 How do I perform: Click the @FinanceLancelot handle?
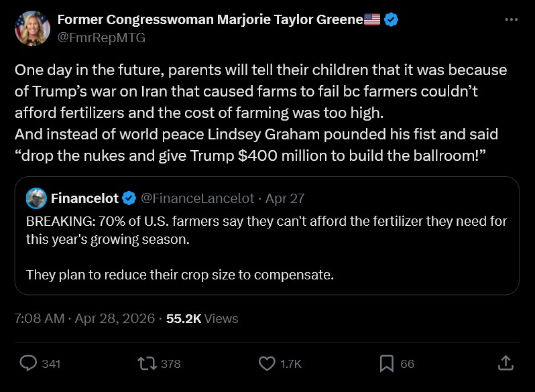[x=197, y=198]
